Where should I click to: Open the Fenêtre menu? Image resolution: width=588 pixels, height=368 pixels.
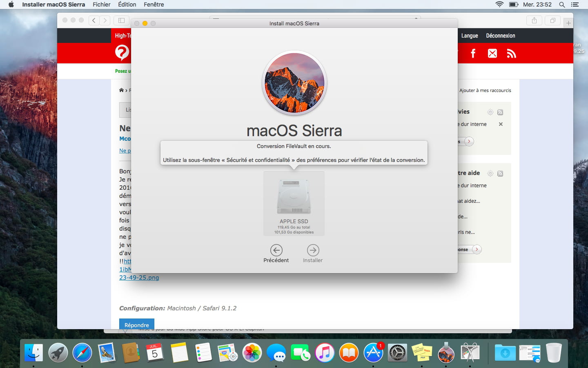[154, 4]
